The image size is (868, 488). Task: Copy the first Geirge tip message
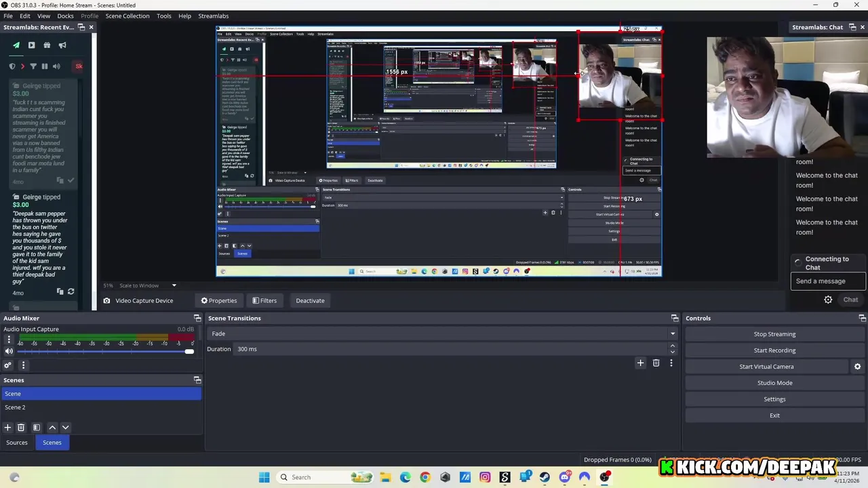click(60, 180)
